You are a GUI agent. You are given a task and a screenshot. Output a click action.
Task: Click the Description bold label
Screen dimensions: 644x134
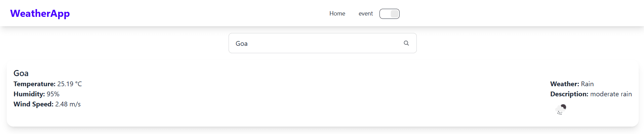click(x=569, y=94)
